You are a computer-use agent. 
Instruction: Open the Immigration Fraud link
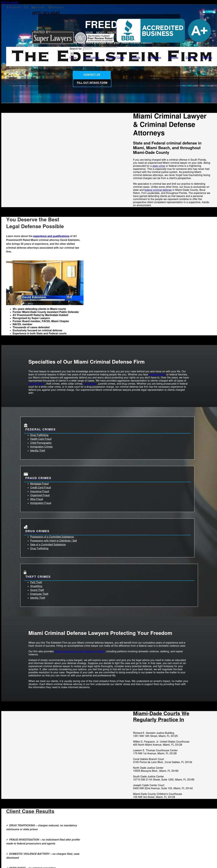point(40,503)
